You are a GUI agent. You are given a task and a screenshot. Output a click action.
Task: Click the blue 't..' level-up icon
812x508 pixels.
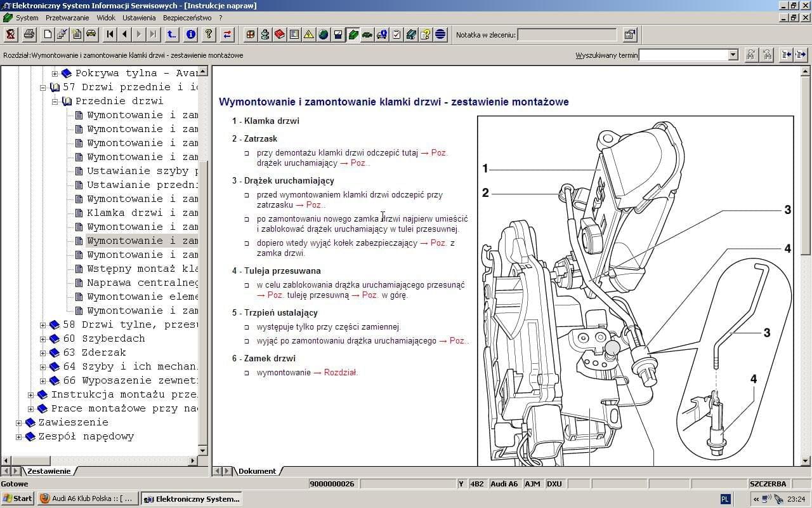click(172, 34)
